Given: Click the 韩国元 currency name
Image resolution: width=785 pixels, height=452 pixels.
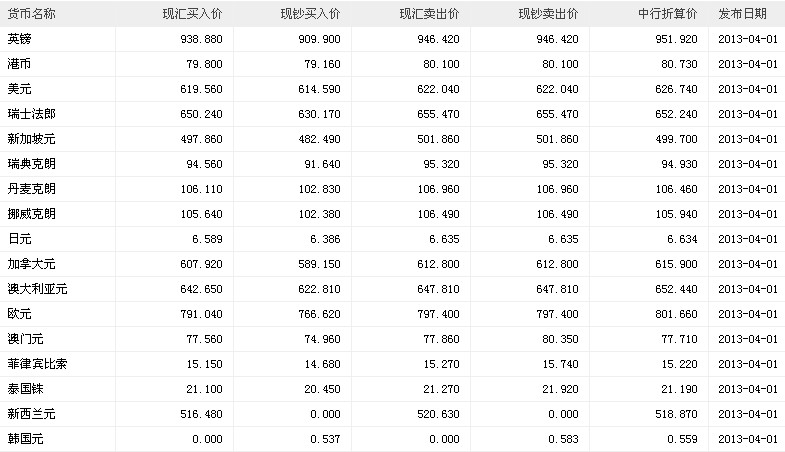Looking at the screenshot, I should [26, 438].
